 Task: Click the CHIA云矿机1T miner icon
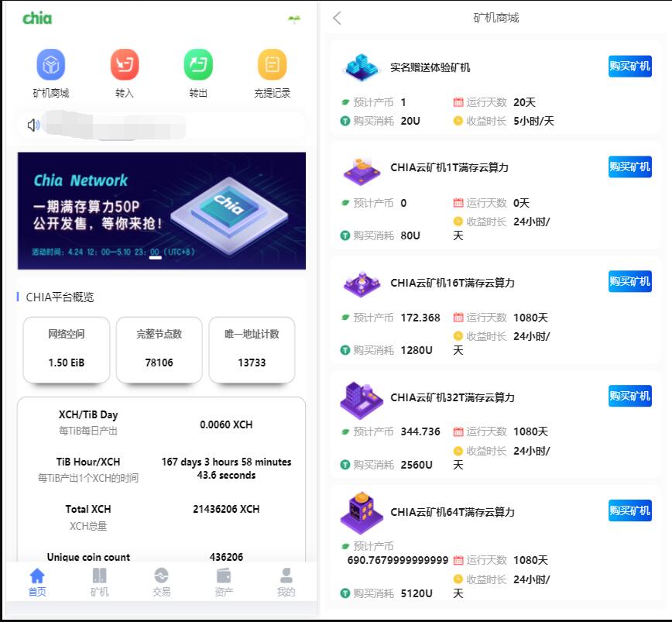362,171
